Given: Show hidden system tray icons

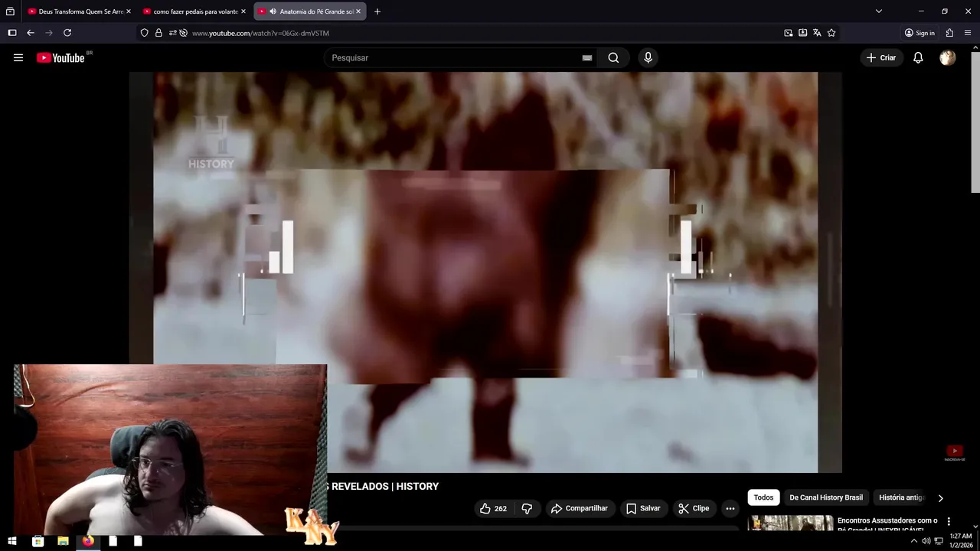Looking at the screenshot, I should (x=913, y=541).
